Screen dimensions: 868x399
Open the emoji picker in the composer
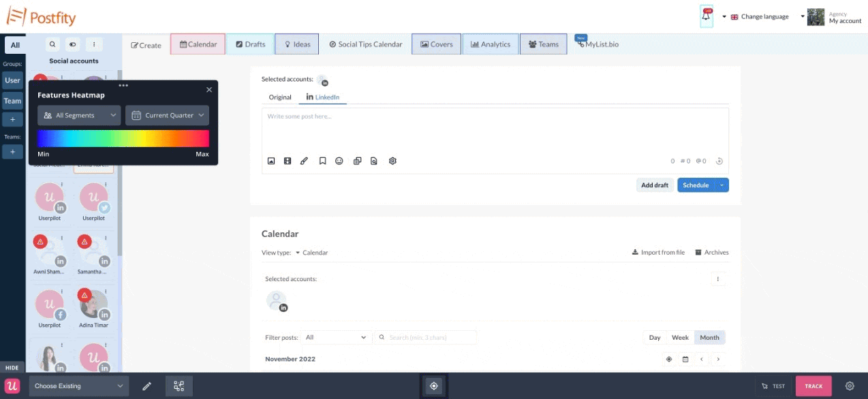339,161
